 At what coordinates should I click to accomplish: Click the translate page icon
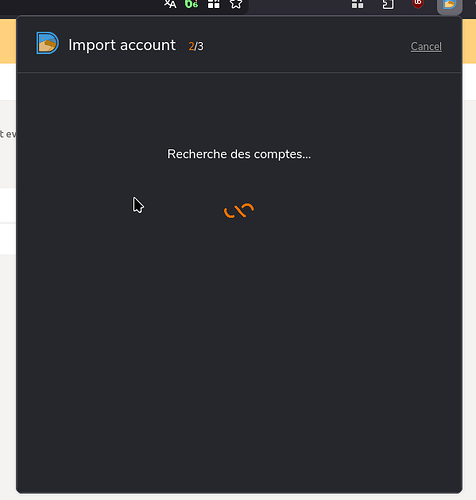[x=170, y=4]
